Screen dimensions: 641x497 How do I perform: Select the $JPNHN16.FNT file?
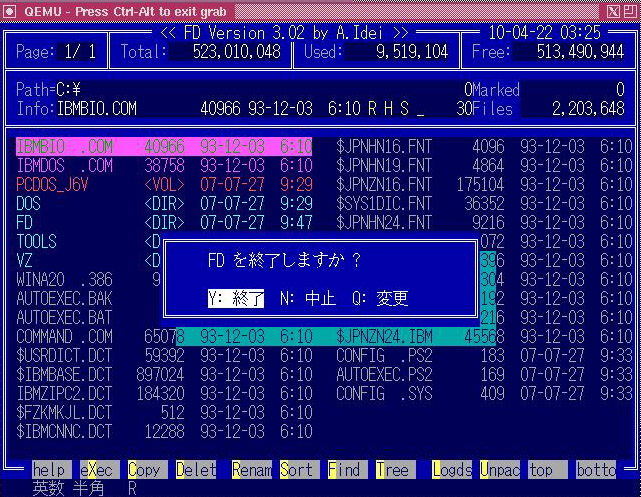pos(484,146)
